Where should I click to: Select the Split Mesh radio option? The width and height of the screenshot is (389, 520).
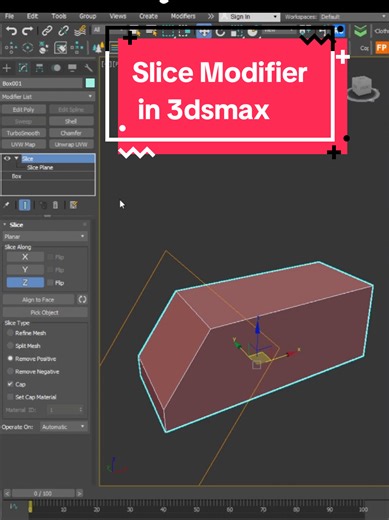10,346
